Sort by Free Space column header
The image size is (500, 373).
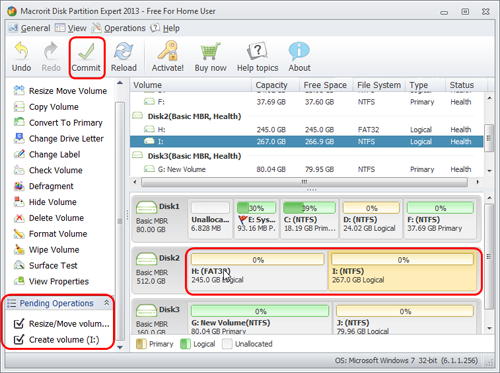pyautogui.click(x=326, y=85)
